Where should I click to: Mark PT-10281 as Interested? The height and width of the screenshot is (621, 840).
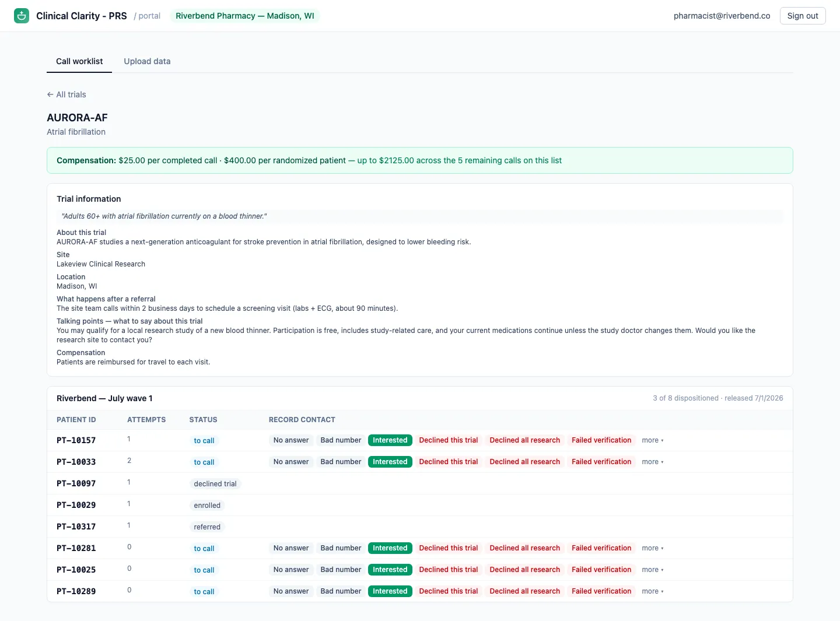coord(390,548)
